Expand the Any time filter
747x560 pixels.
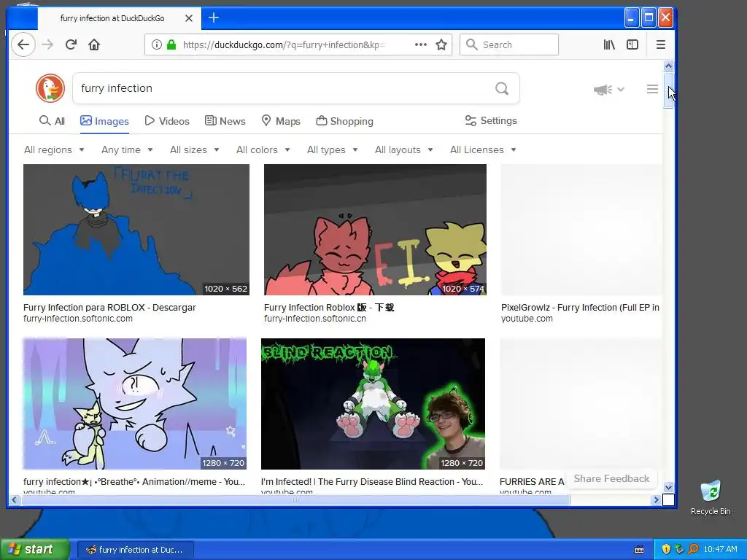click(x=127, y=149)
